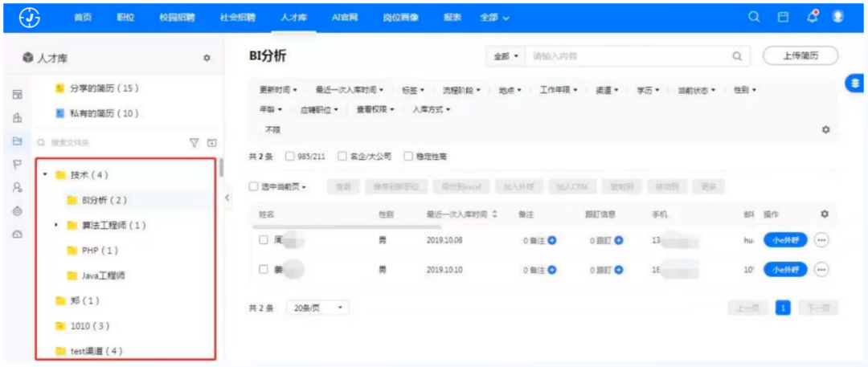Click the gauge icon in left sidebar
Screen dimensions: 868x367
[17, 234]
